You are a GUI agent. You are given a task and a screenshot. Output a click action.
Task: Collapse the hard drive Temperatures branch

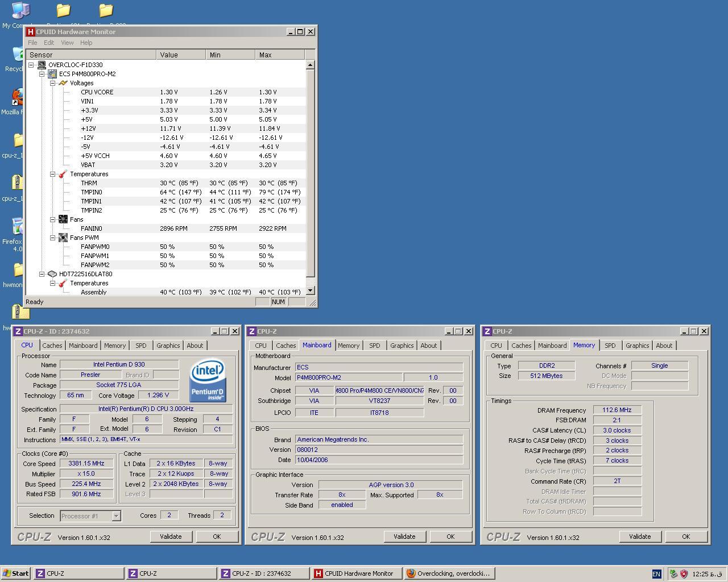click(53, 283)
